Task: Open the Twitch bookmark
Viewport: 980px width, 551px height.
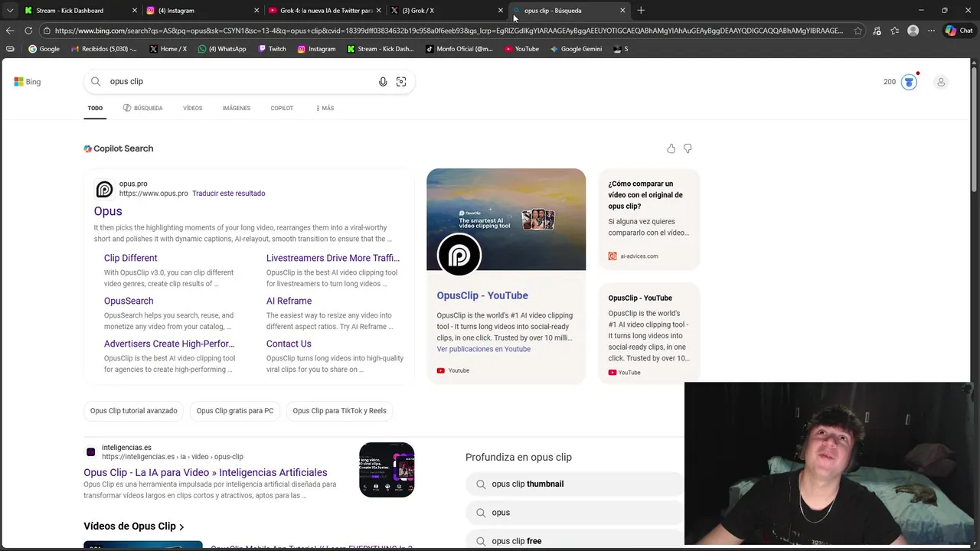Action: (x=272, y=49)
